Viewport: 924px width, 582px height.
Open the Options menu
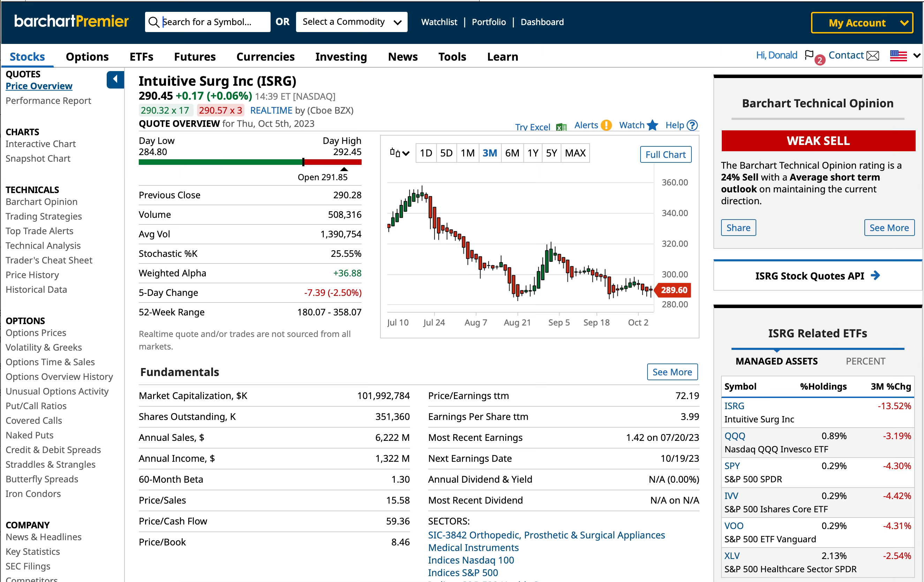[x=87, y=57]
